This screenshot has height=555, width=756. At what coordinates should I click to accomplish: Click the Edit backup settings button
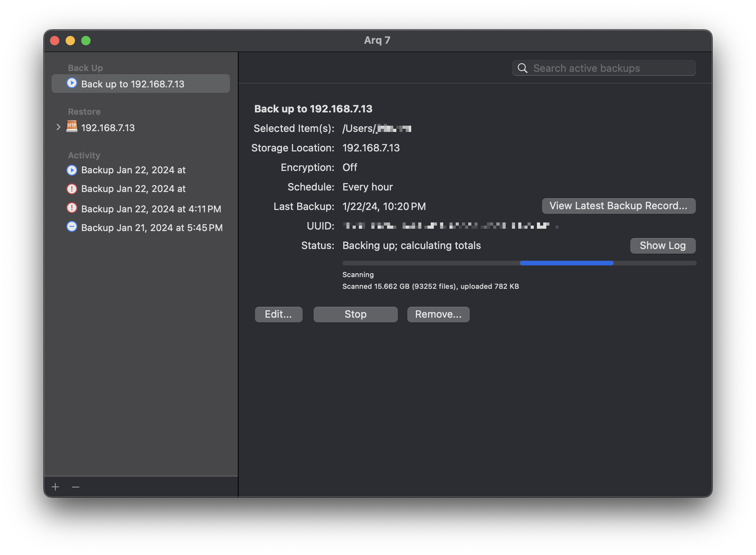tap(278, 314)
